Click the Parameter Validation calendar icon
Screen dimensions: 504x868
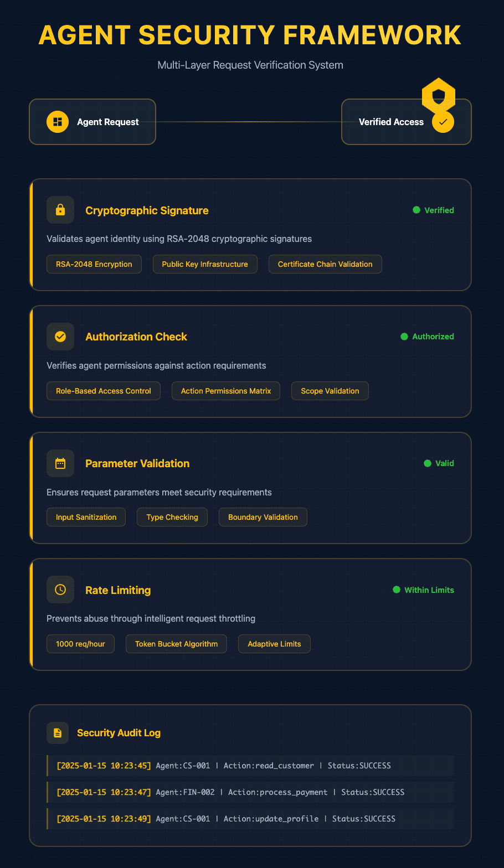click(60, 463)
